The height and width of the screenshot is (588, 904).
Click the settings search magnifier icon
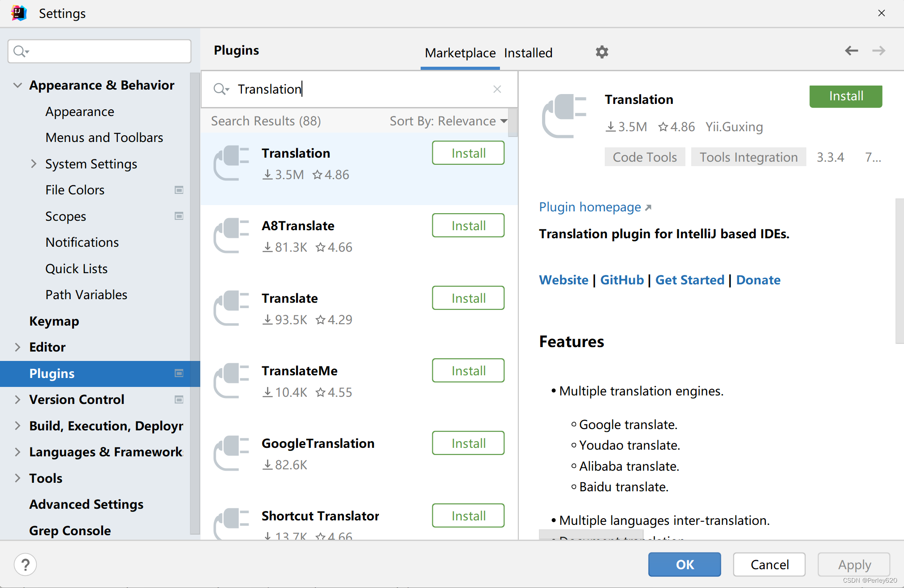point(21,52)
